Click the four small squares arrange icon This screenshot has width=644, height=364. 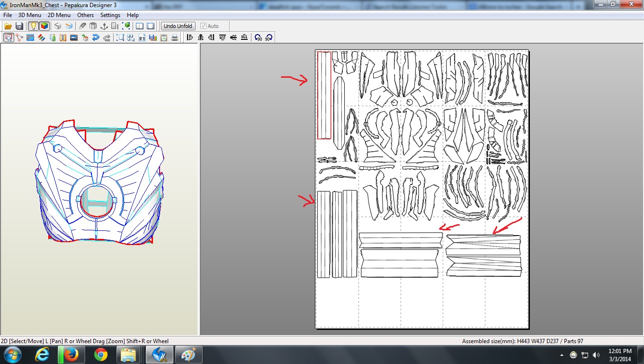(x=131, y=37)
